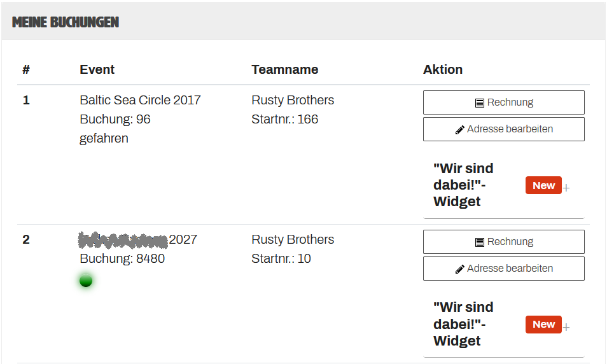607x364 pixels.
Task: Click Meine Buchungen panel heading
Action: [x=66, y=22]
